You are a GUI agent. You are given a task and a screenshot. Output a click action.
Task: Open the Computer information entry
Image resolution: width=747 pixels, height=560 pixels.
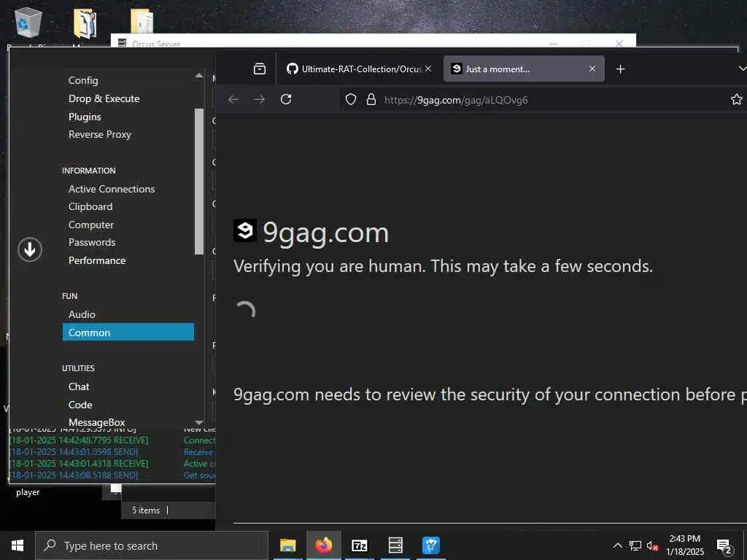click(x=91, y=225)
